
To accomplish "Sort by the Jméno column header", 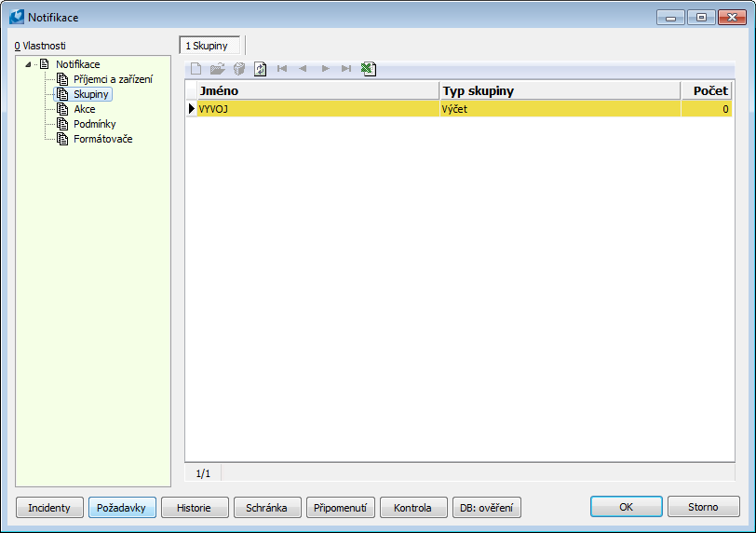I will 318,90.
